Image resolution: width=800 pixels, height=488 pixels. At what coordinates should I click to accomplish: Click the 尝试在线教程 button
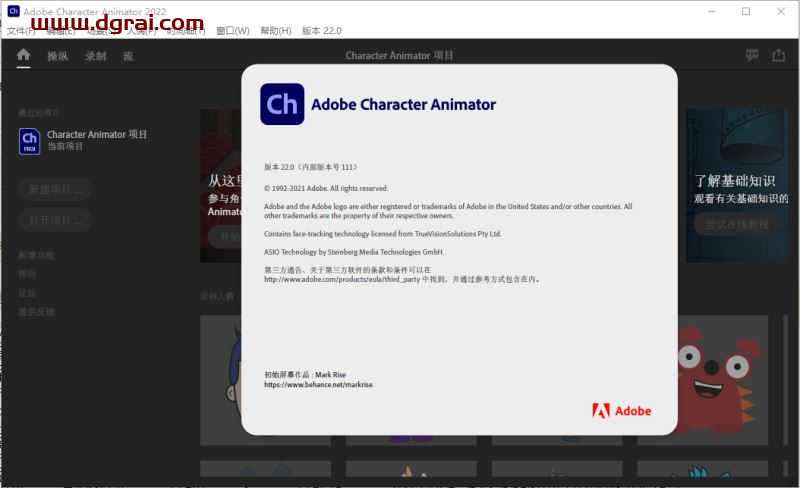(x=737, y=224)
